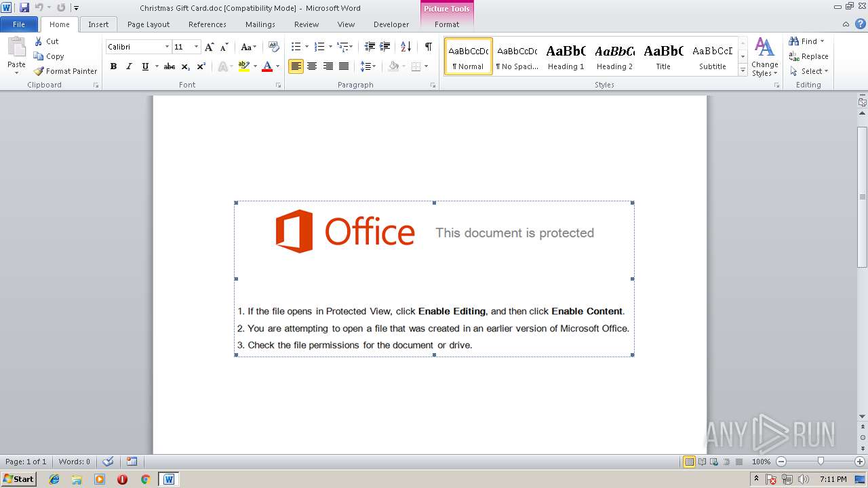The image size is (868, 488).
Task: Open the File tab
Action: (19, 24)
